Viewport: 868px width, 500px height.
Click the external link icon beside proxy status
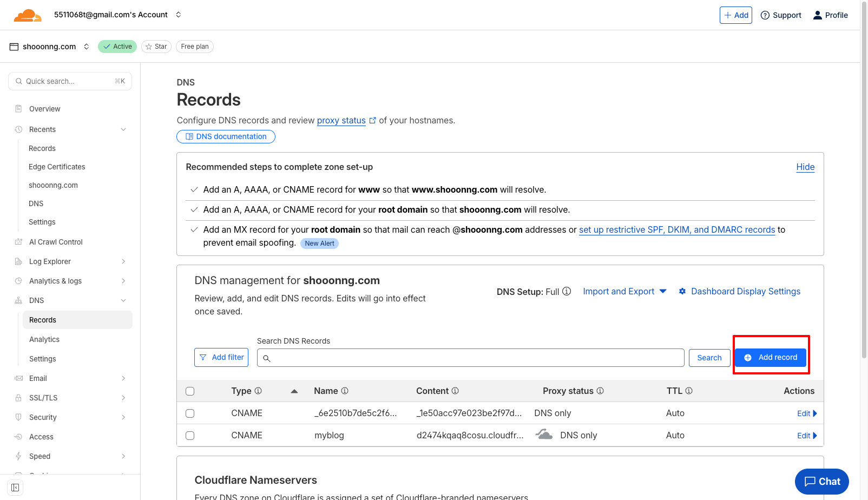[x=372, y=121]
